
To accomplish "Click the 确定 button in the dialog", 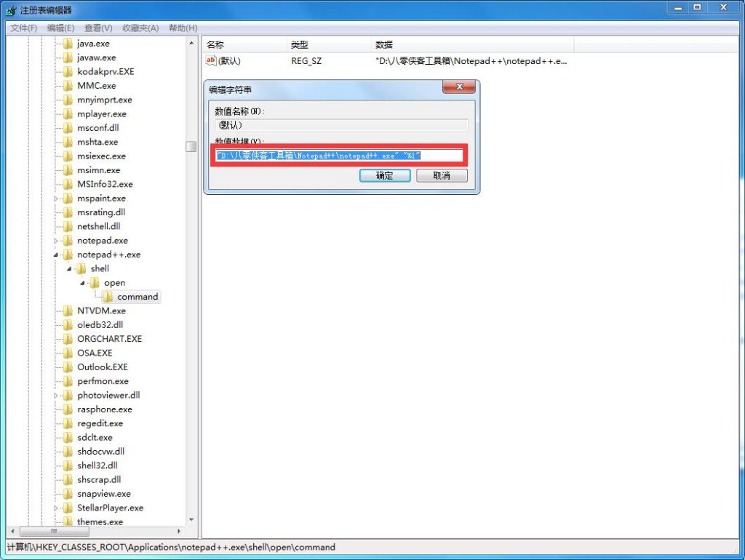I will (x=385, y=175).
